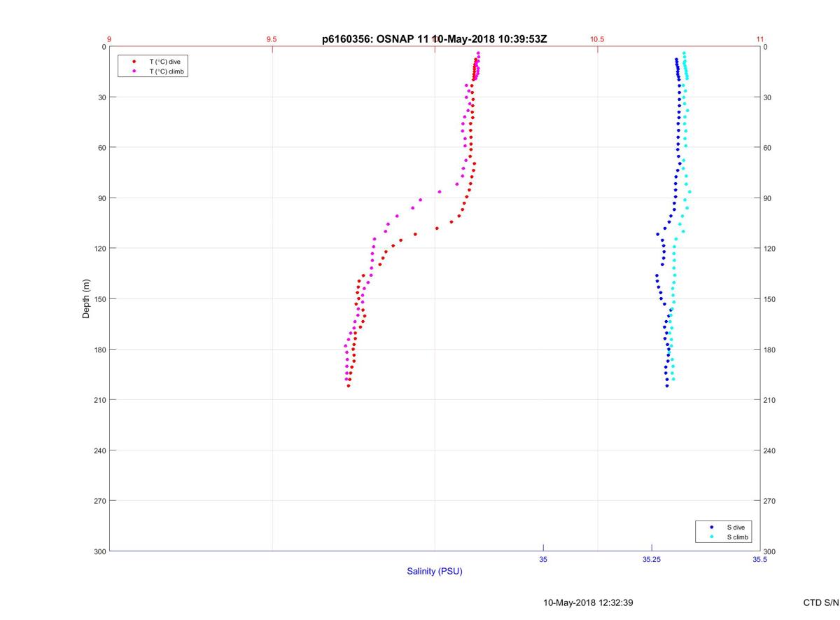Select the 'S climb' legend entry
This screenshot has height=620, width=840.
coord(738,537)
